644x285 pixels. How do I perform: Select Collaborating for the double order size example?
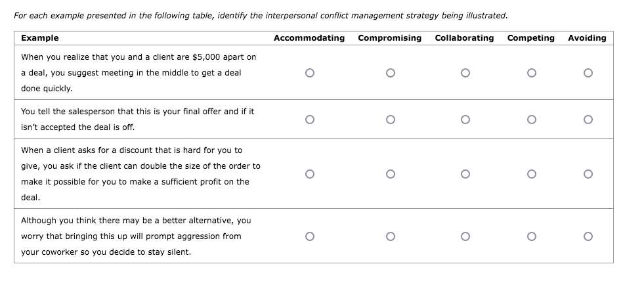point(464,174)
